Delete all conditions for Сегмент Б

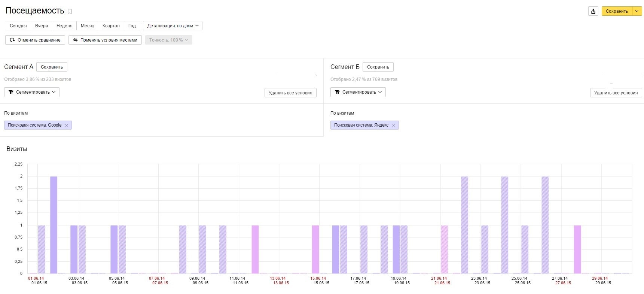coord(616,93)
